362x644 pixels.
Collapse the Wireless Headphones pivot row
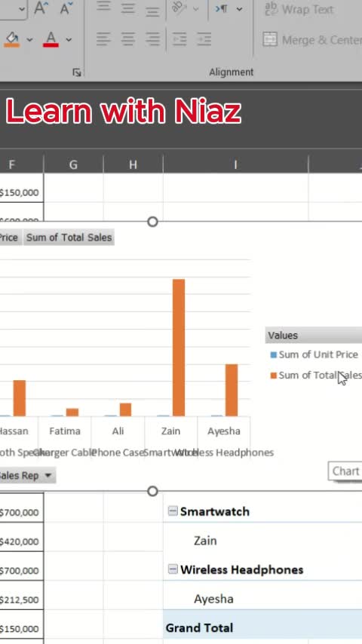tap(173, 569)
